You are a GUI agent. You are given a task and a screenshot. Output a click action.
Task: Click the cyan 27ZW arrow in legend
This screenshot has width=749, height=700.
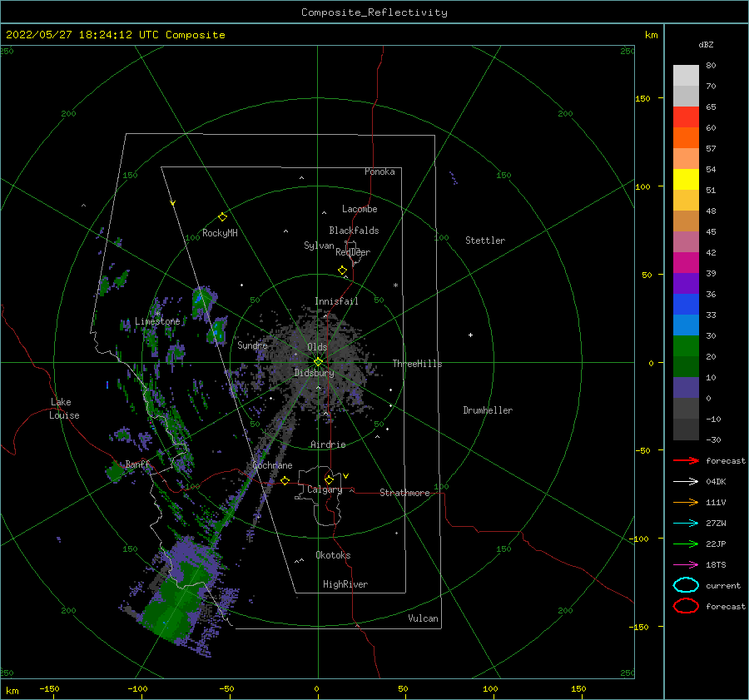point(686,524)
